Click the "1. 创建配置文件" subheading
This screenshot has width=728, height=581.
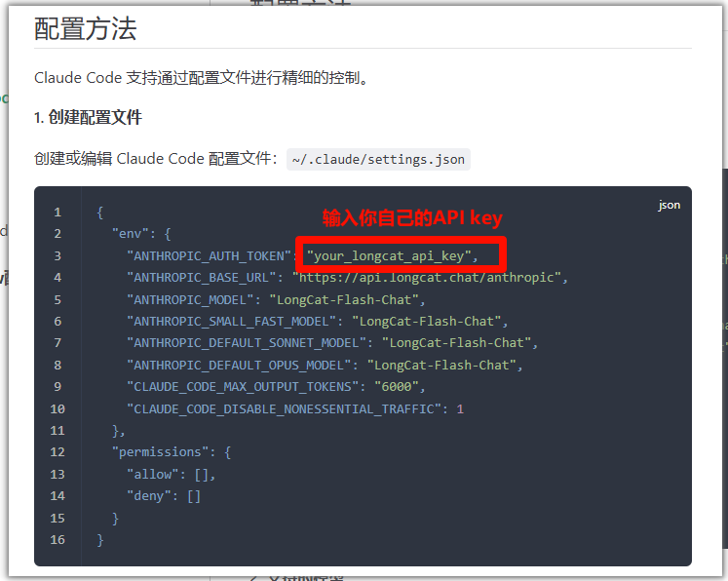89,117
